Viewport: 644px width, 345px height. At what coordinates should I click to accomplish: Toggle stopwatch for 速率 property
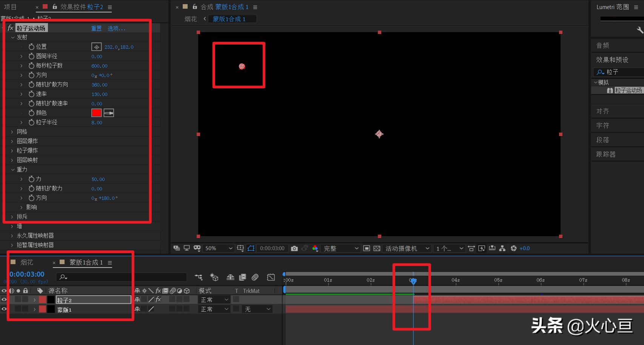(x=32, y=94)
